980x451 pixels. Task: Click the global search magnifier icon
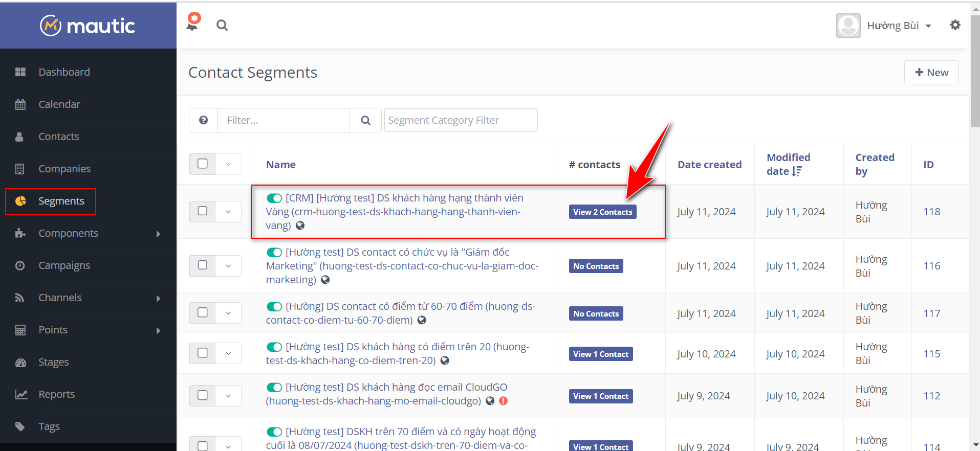tap(222, 25)
